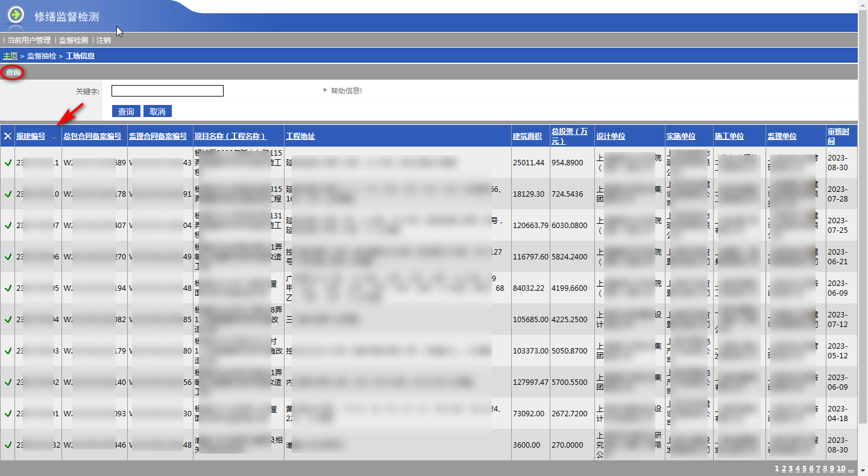Toggle sort arrow beside 报建编号 header
This screenshot has height=476, width=868.
pyautogui.click(x=54, y=137)
